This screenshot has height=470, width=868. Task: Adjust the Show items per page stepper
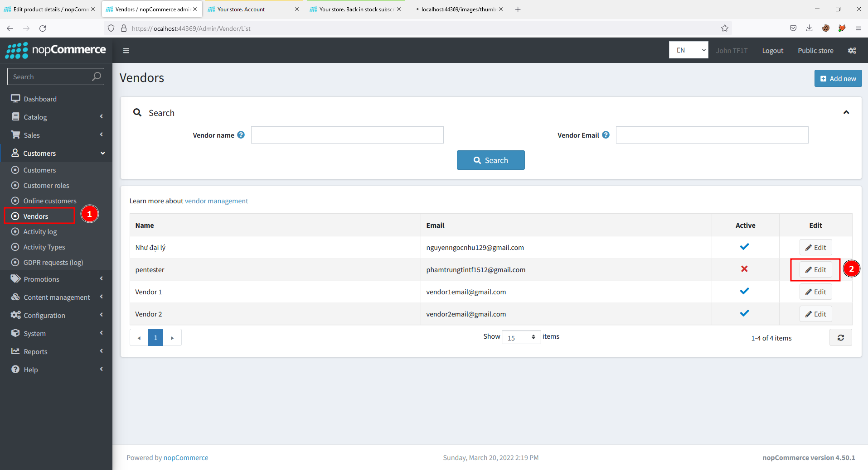click(x=534, y=337)
